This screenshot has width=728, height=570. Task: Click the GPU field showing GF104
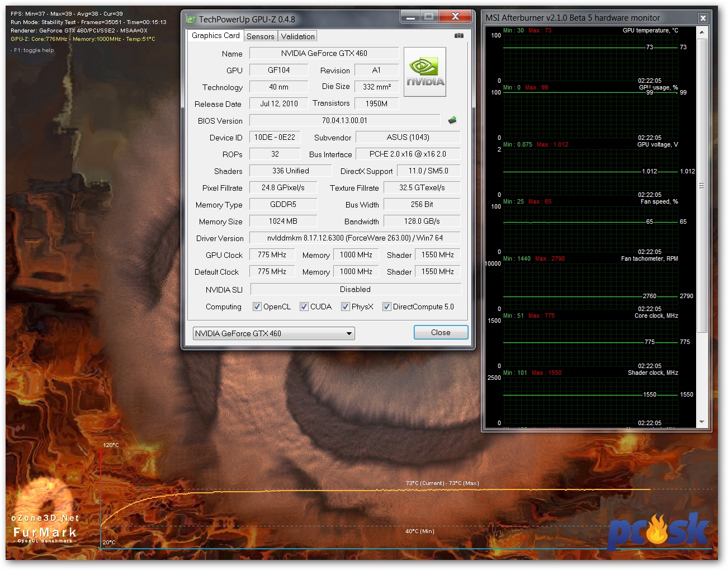[278, 70]
